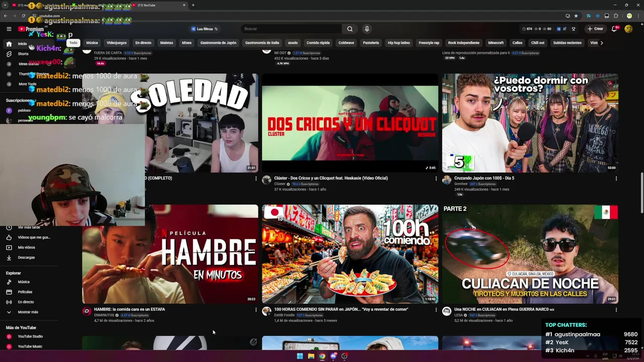644x362 pixels.
Task: Open Chrome tab search dropdown arrow
Action: (x=5, y=5)
